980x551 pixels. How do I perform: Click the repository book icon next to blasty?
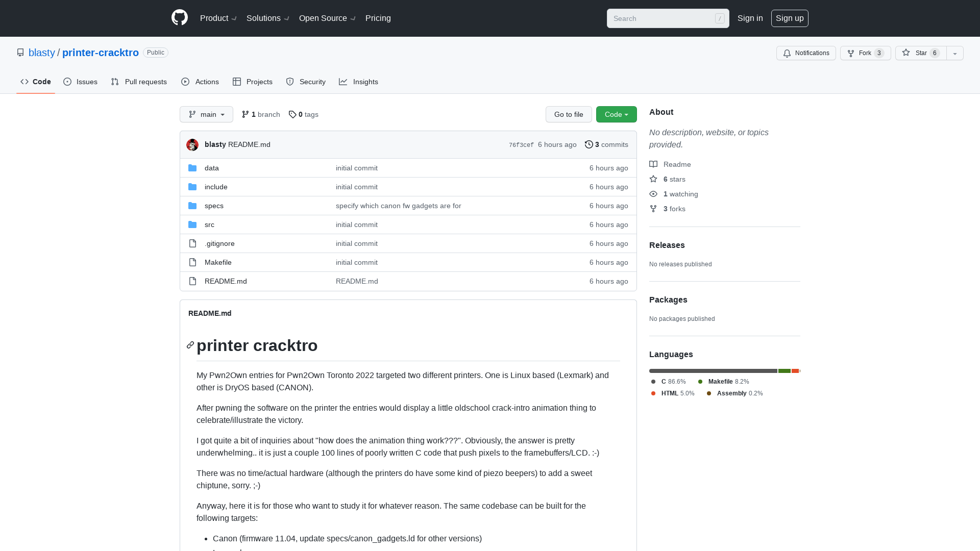point(20,53)
